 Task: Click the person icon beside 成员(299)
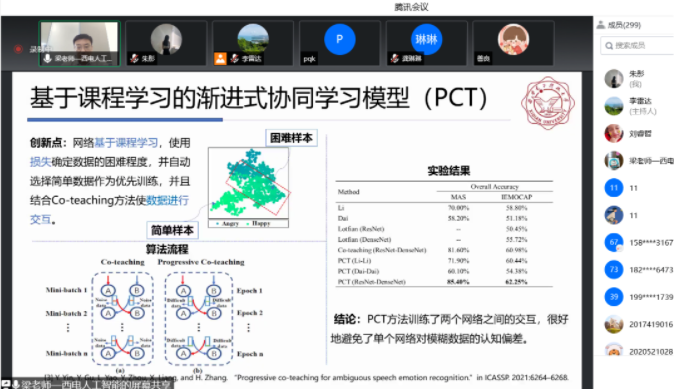tap(601, 25)
